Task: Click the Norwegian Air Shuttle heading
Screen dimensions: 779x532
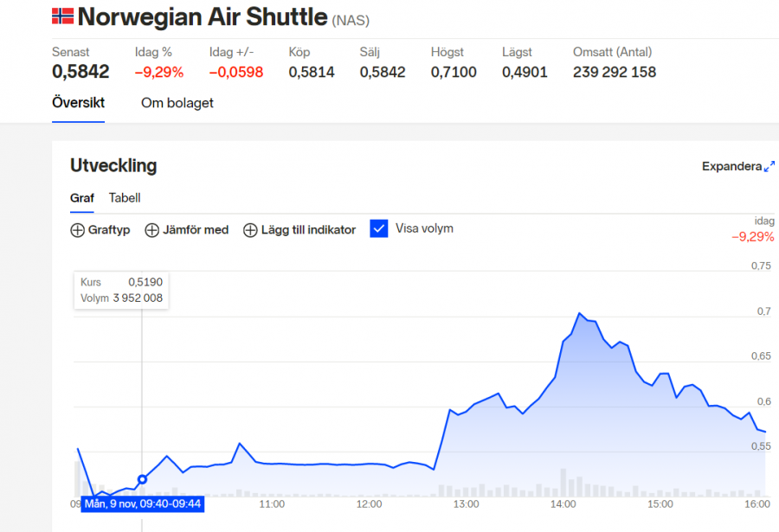Action: pyautogui.click(x=203, y=16)
